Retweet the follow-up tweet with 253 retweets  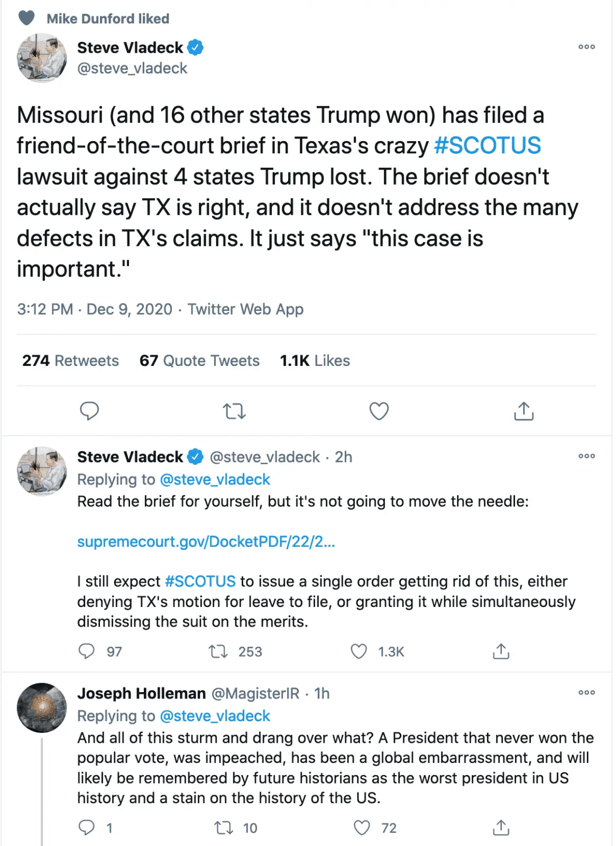click(x=218, y=651)
